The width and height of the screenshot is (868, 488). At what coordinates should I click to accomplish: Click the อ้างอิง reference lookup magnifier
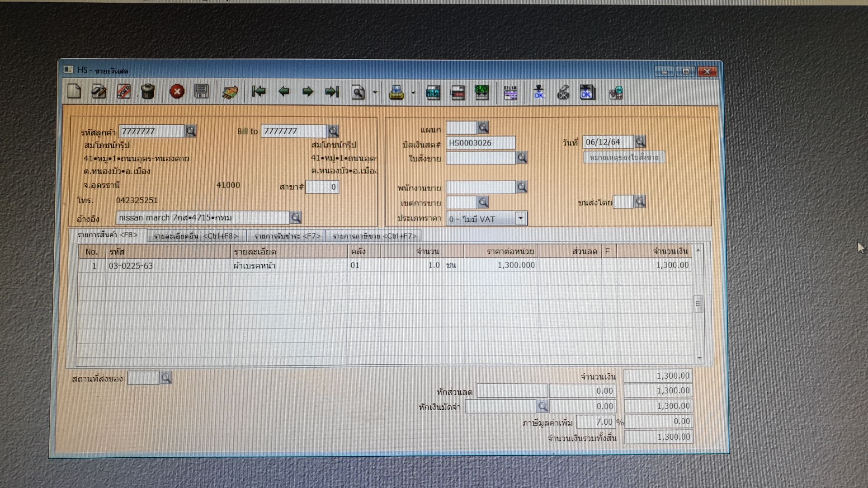tap(296, 217)
